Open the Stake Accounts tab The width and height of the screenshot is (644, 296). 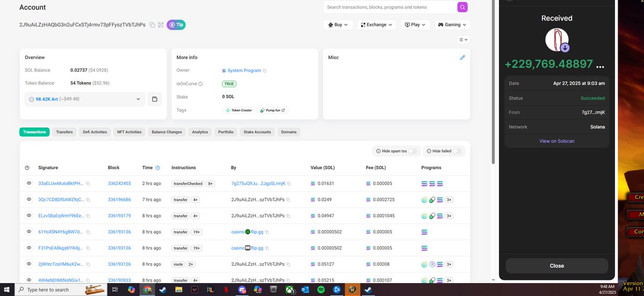(x=257, y=132)
